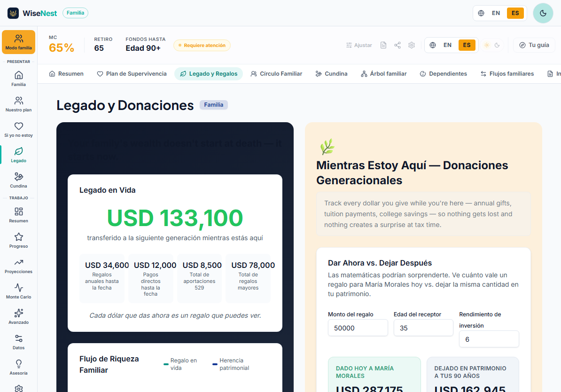The image size is (561, 392).
Task: Open Resumen dashboard in sidebar
Action: pos(19,215)
